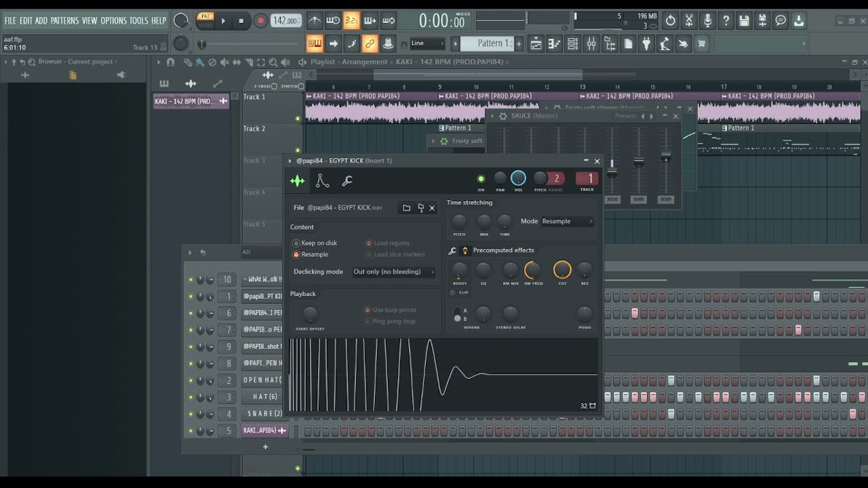Toggle the 3.2.1 countdown before recording
Screen dimensions: 868x488
tap(351, 21)
